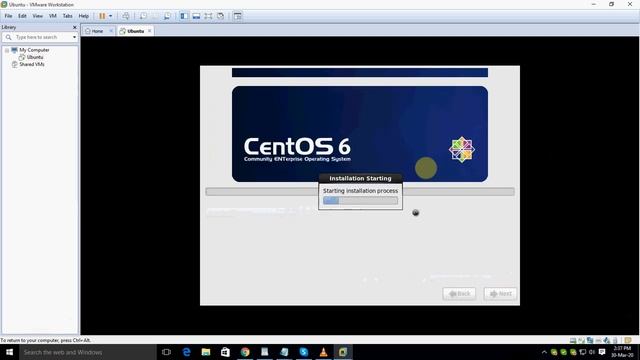Open Google Chrome from taskbar
Screen dimensions: 640x360
pos(245,352)
